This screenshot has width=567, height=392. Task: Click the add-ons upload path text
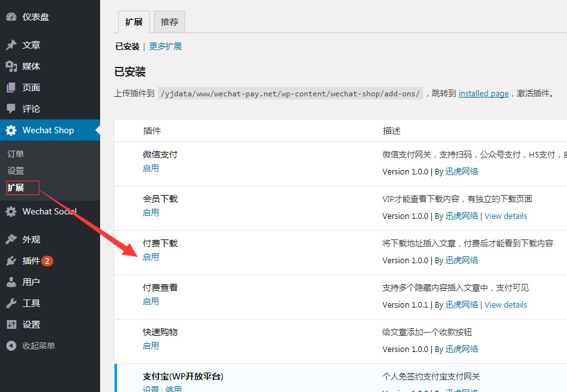click(x=290, y=94)
